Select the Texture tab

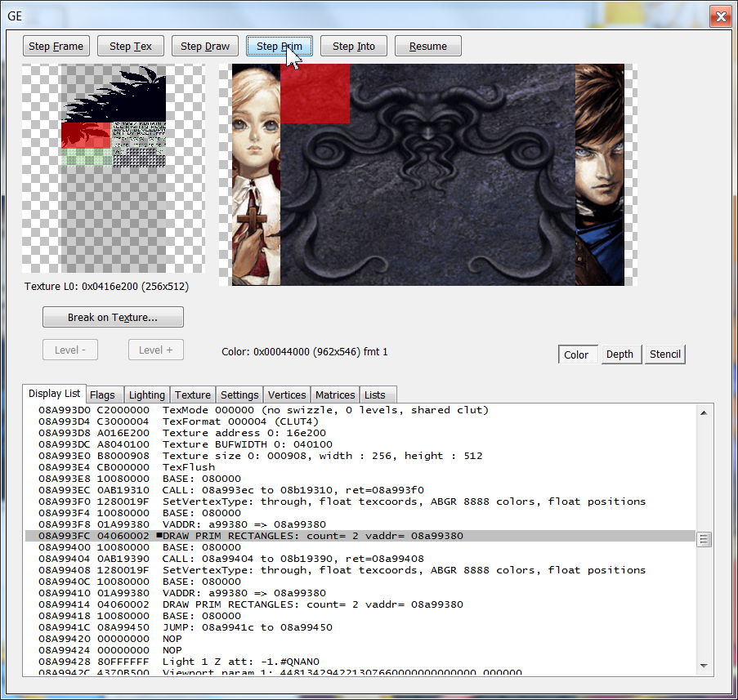193,395
